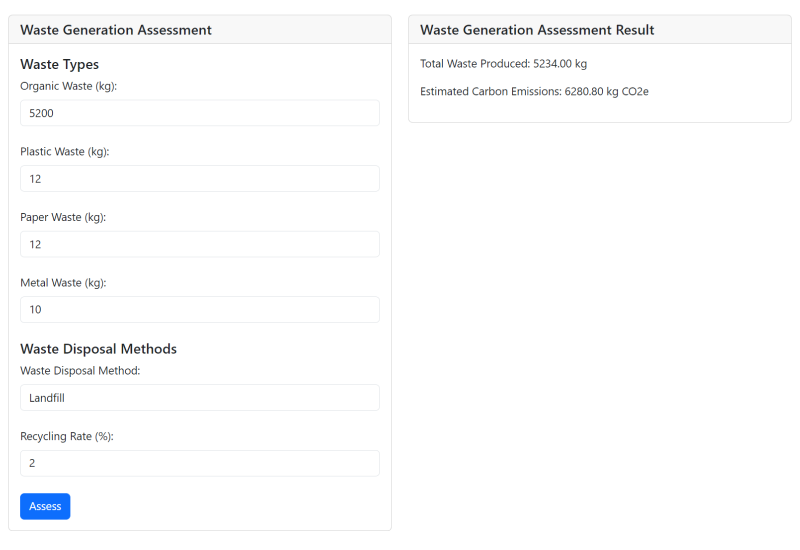Click the Organic Waste input field
The image size is (800, 550).
tap(200, 113)
